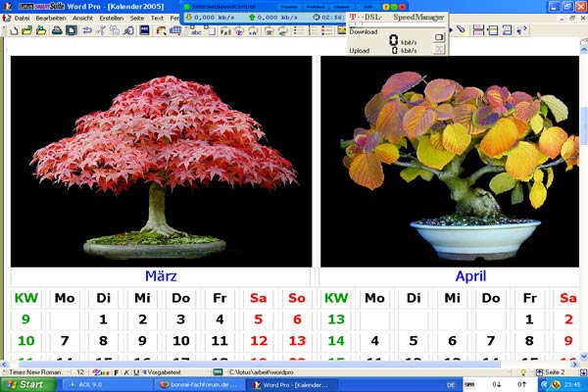The image size is (588, 392).
Task: Click the Save document folder icon
Action: 41,30
